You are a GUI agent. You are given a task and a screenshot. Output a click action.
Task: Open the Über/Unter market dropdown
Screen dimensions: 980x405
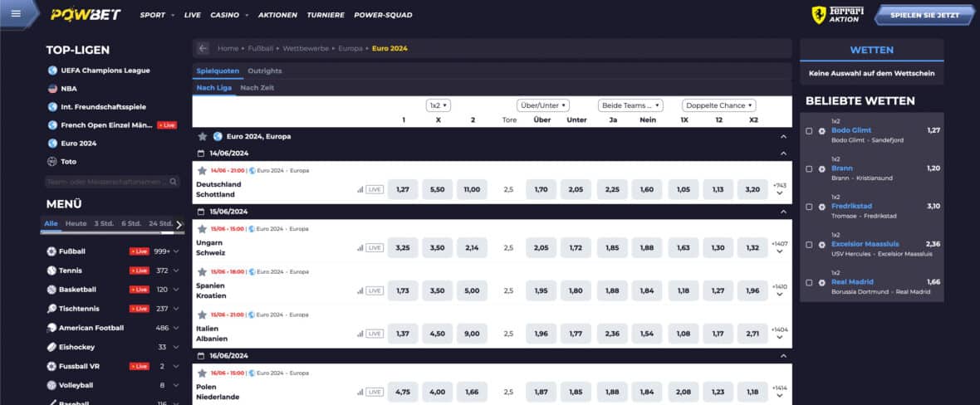pos(542,105)
